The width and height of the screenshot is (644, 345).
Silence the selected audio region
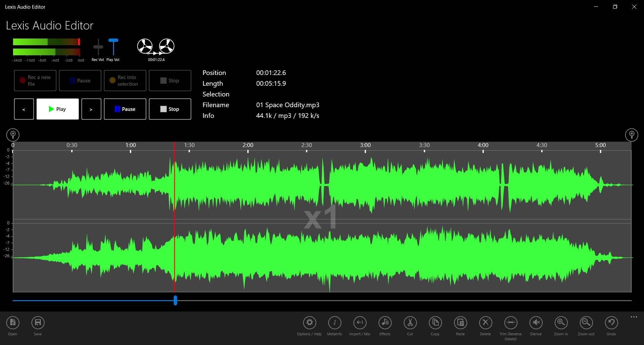tap(536, 325)
